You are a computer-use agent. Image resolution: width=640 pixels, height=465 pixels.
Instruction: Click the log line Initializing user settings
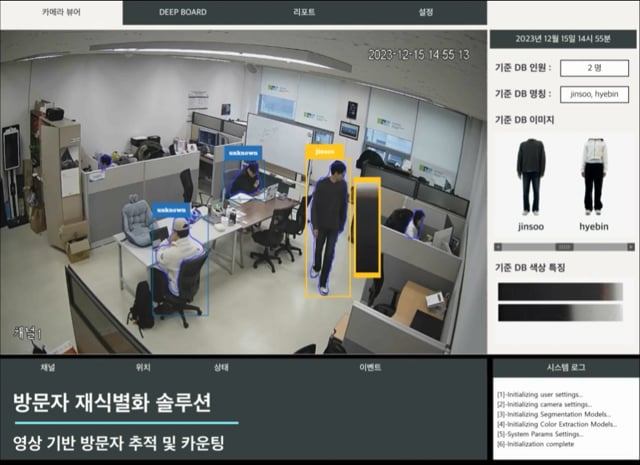(540, 395)
